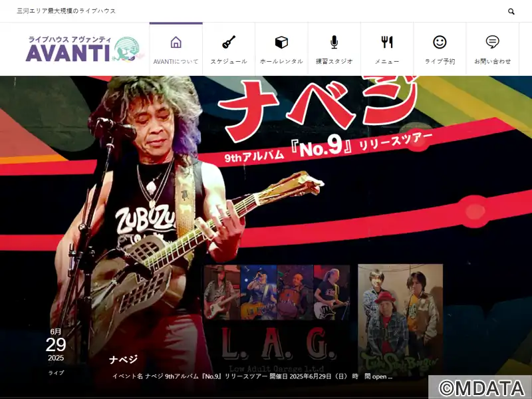Image resolution: width=532 pixels, height=399 pixels.
Task: Click the guitar icon for スケジュール
Action: (229, 42)
